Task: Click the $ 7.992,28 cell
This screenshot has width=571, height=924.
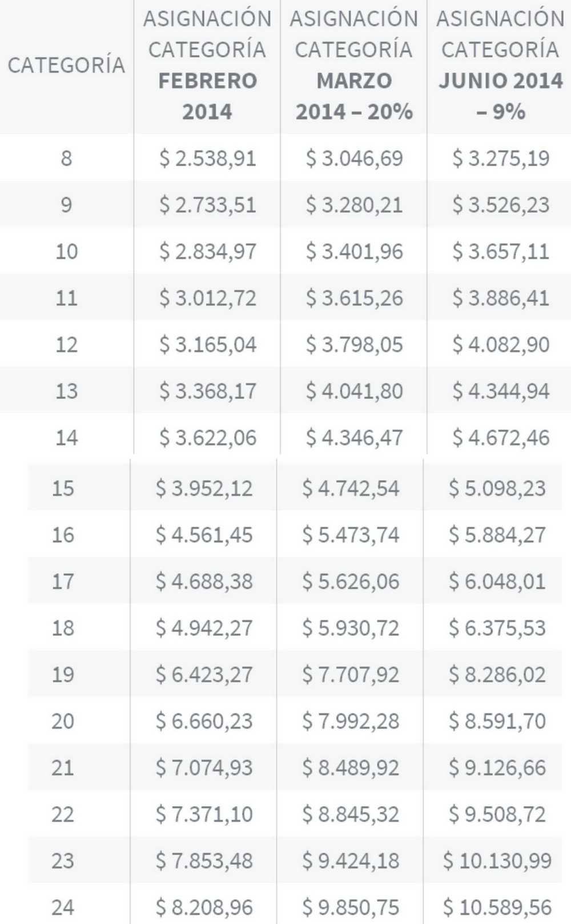Action: (x=351, y=721)
